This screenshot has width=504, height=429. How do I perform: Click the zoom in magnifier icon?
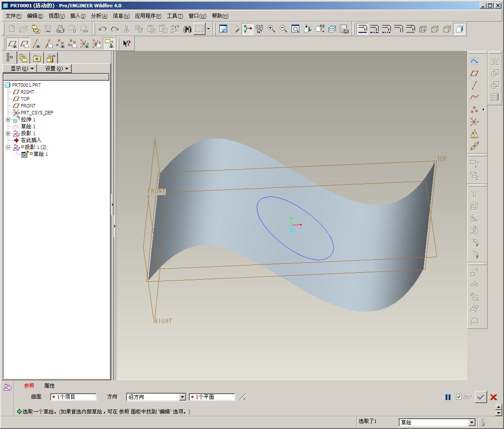click(271, 29)
